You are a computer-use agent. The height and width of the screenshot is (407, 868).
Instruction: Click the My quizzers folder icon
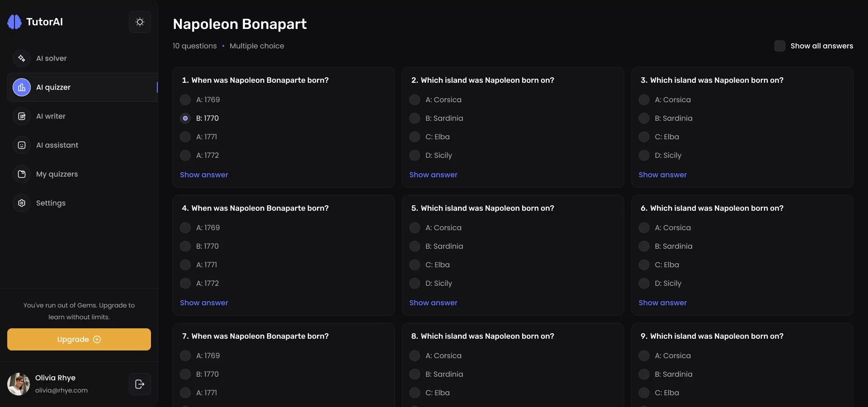pos(22,174)
